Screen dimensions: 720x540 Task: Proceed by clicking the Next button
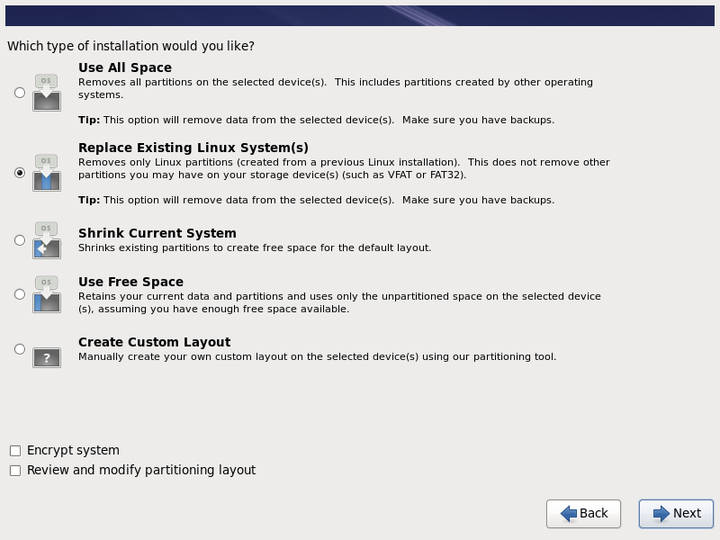(x=676, y=514)
